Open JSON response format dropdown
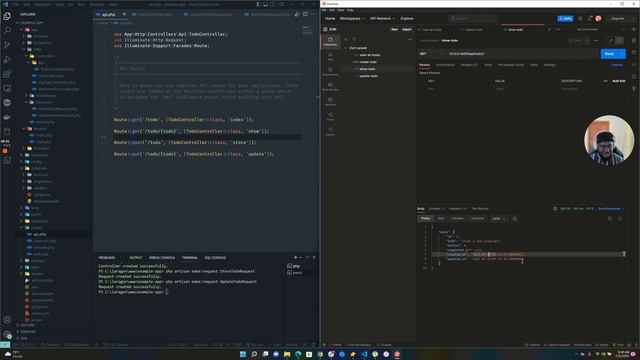The width and height of the screenshot is (640, 360). (498, 219)
